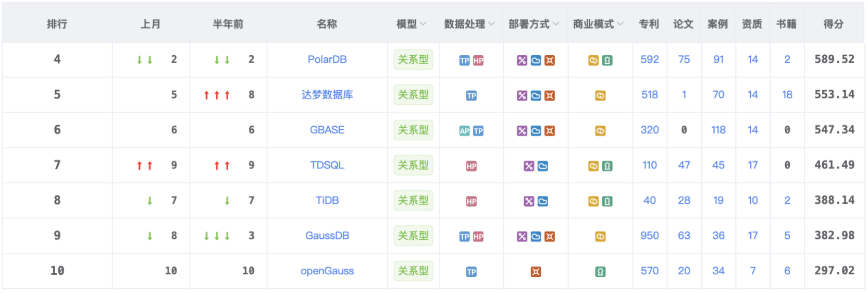This screenshot has height=294, width=868.
Task: Click PolarDB's score 589.52
Action: point(835,59)
